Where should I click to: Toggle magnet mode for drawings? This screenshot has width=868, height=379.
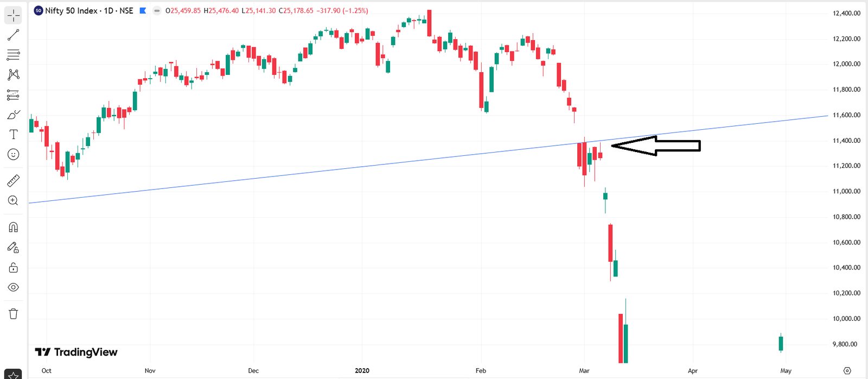tap(14, 227)
